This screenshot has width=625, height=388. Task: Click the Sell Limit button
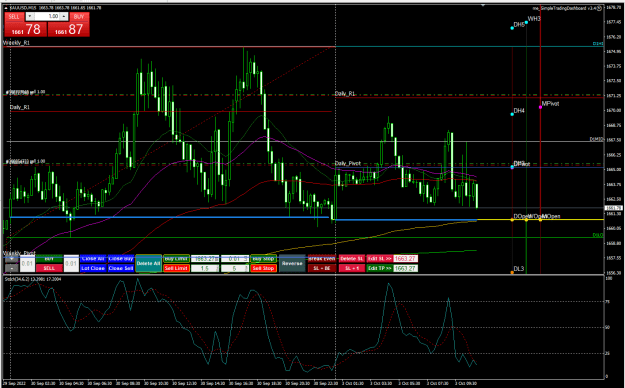pos(176,268)
